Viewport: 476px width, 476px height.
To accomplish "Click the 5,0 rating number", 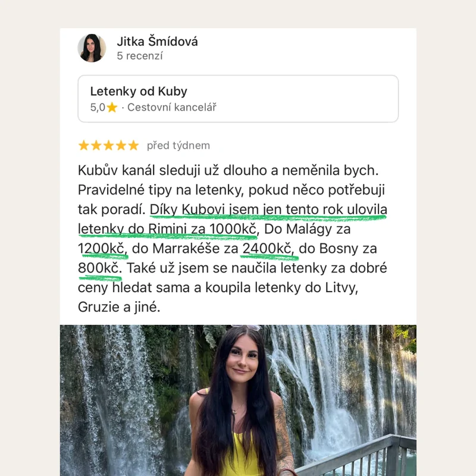I will [x=98, y=107].
